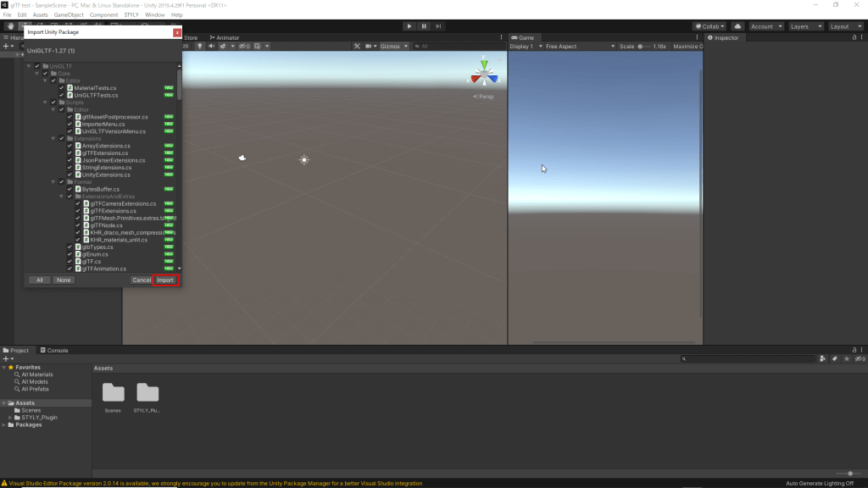The width and height of the screenshot is (868, 488).
Task: Click the favorites star icon in Project panel
Action: pyautogui.click(x=848, y=358)
